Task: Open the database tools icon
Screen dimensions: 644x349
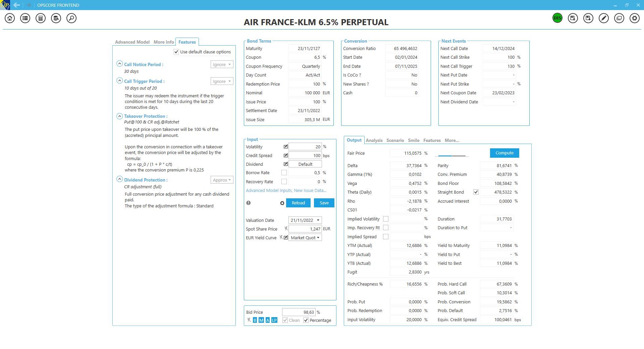Action: point(56,18)
